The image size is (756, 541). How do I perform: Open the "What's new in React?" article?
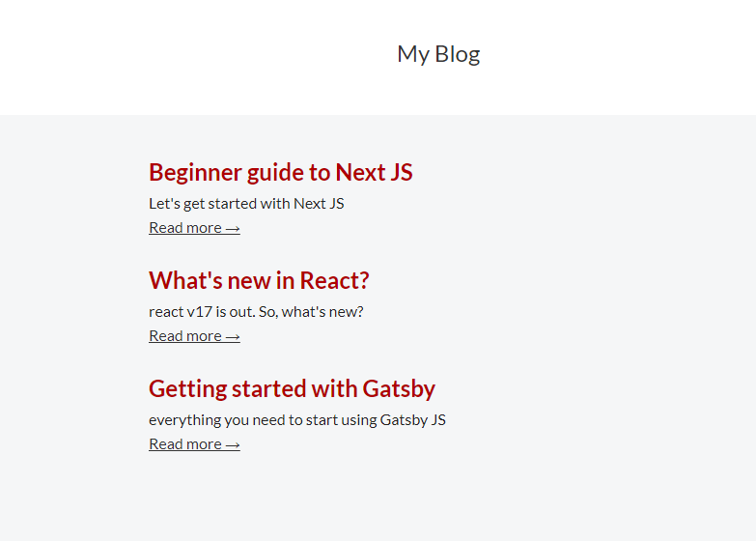pos(259,281)
